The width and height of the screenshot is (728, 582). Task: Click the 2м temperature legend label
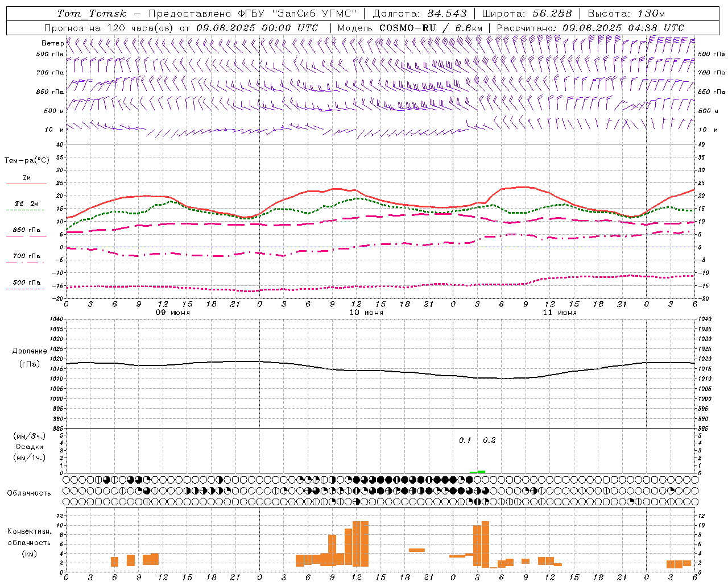pyautogui.click(x=27, y=178)
